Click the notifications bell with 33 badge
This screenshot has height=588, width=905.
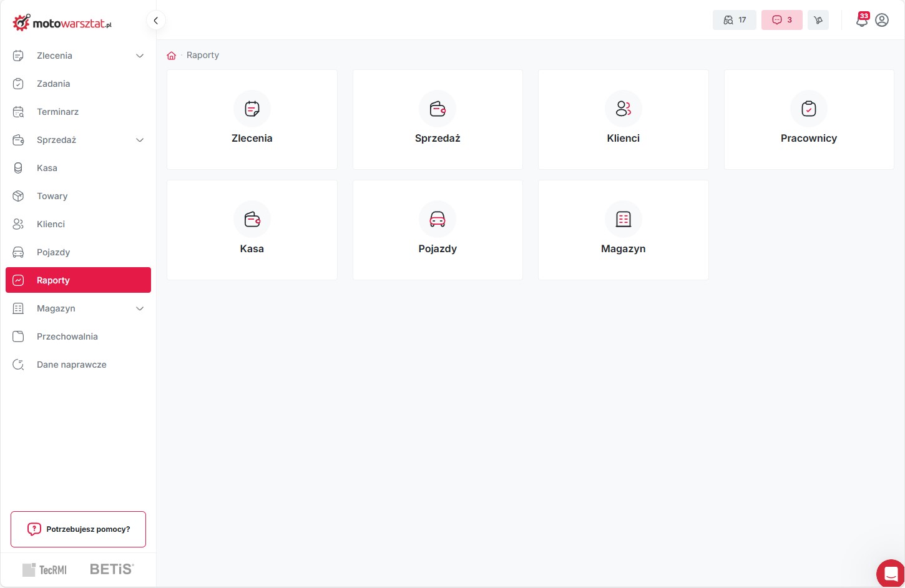(862, 20)
